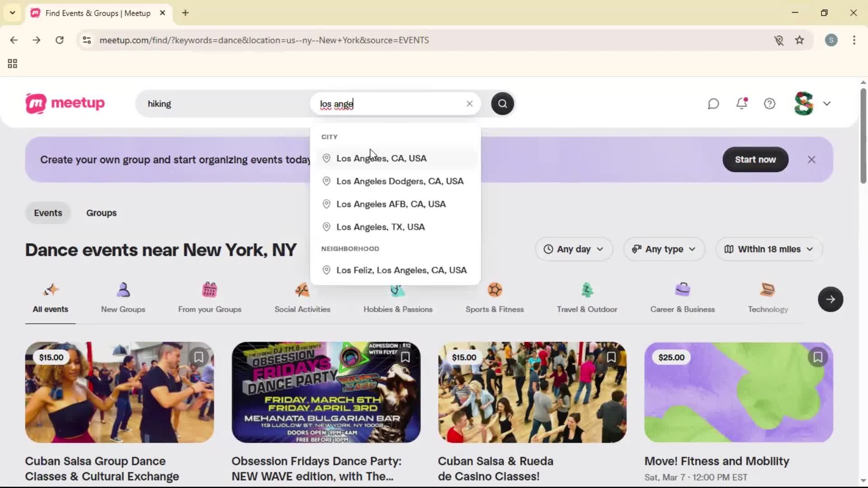Open the Any day dropdown
868x488 pixels.
point(573,249)
